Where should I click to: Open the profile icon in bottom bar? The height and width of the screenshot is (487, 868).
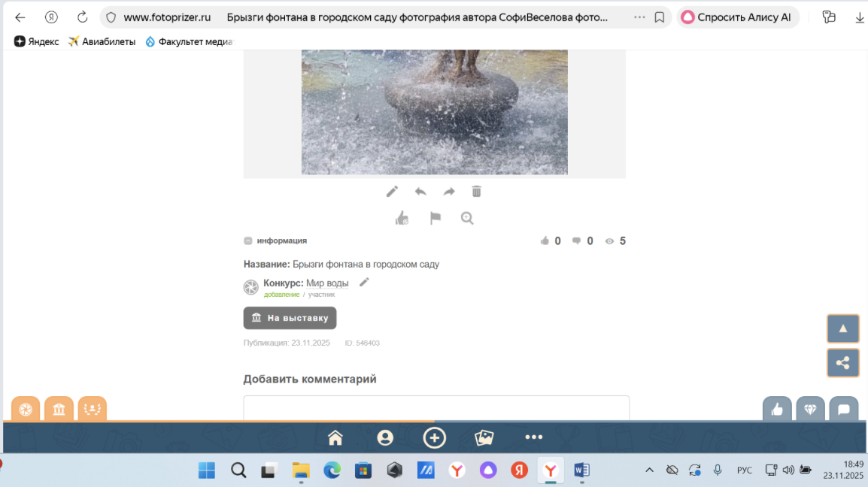pyautogui.click(x=385, y=437)
